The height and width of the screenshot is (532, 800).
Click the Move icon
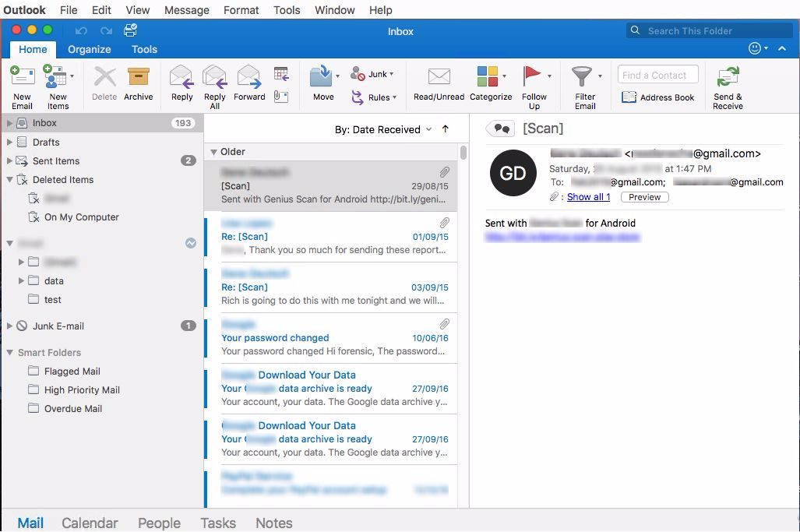321,76
